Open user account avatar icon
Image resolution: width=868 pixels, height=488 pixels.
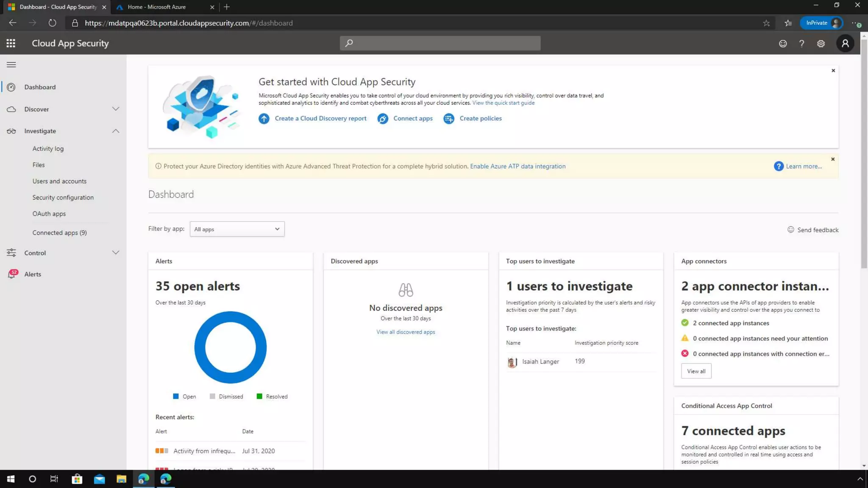845,43
